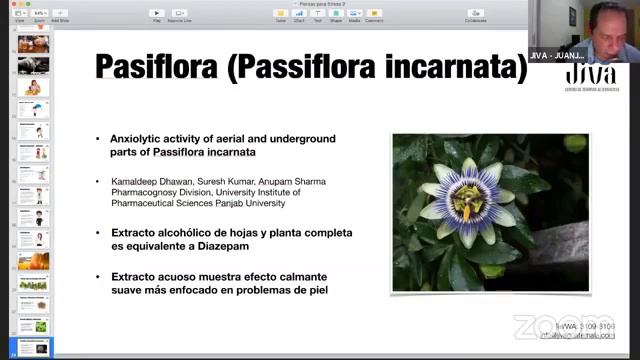Add a Comment from the toolbar
640x360 pixels.
coord(374,13)
